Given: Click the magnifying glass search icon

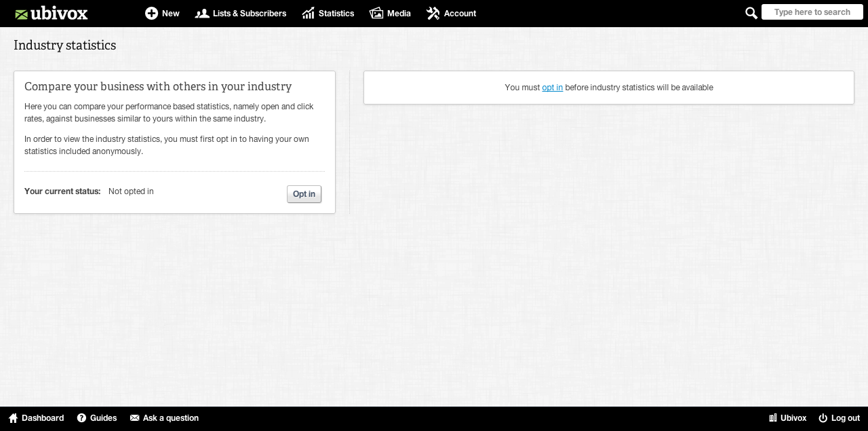Looking at the screenshot, I should tap(751, 13).
